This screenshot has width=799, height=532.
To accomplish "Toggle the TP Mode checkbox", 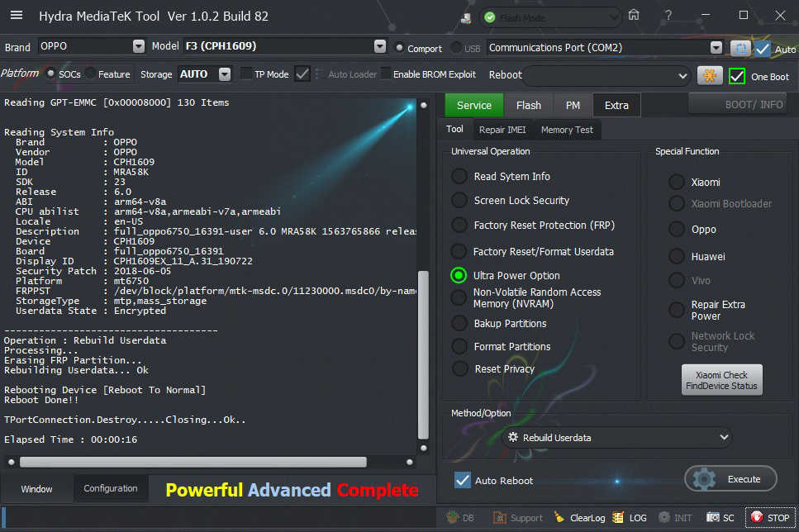I will 246,74.
